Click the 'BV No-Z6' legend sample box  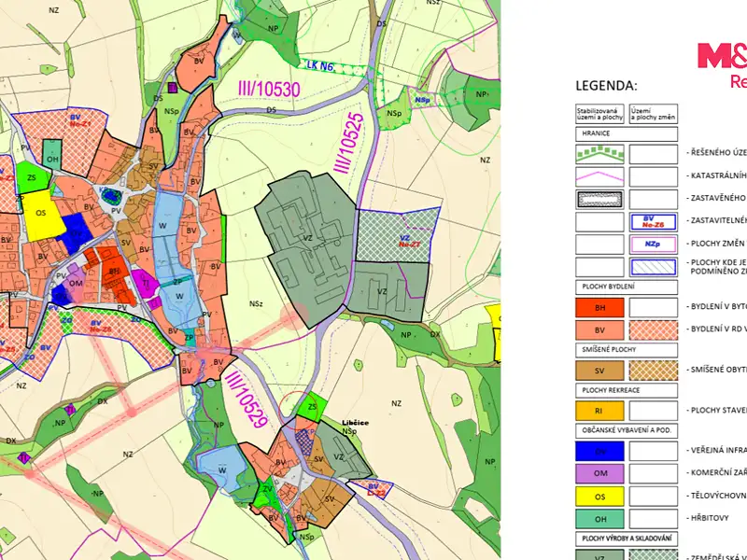(653, 222)
